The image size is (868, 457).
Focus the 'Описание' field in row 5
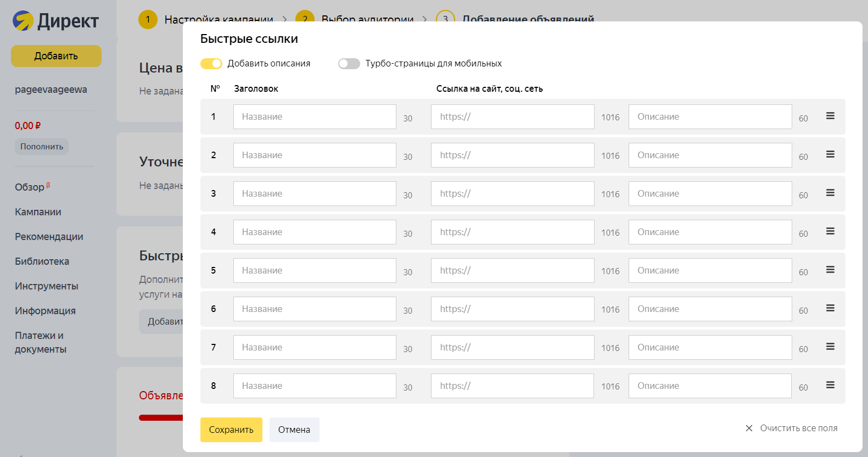point(710,270)
